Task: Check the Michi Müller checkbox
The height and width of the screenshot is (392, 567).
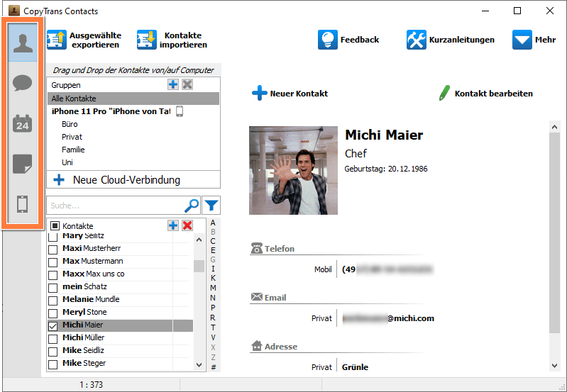Action: [x=53, y=339]
